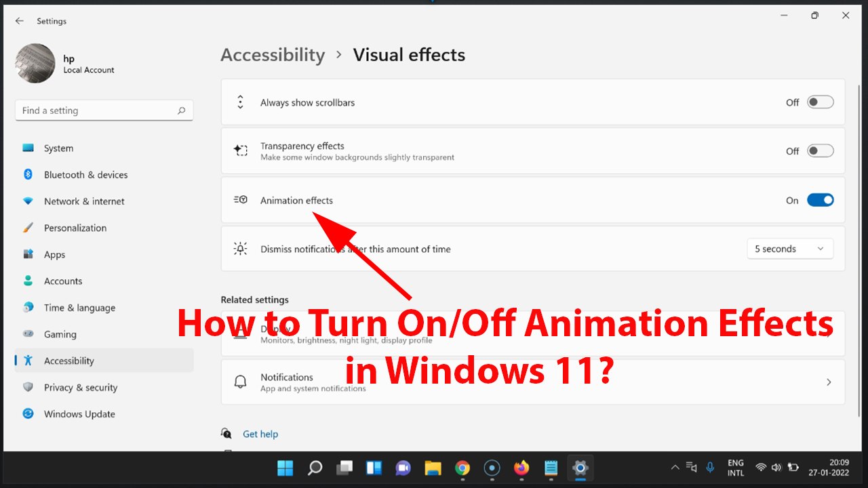Click the Dismiss notifications row icon

pyautogui.click(x=241, y=249)
